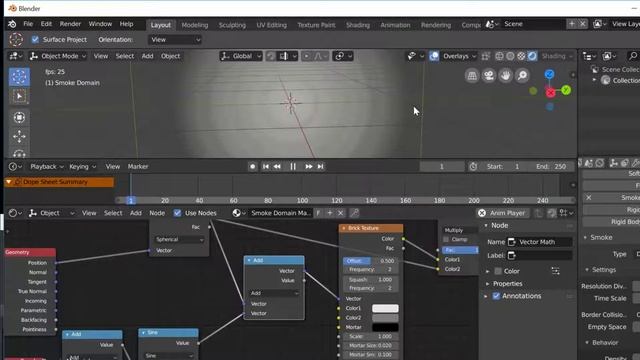Click the fake user F button
640x360 pixels.
(318, 213)
